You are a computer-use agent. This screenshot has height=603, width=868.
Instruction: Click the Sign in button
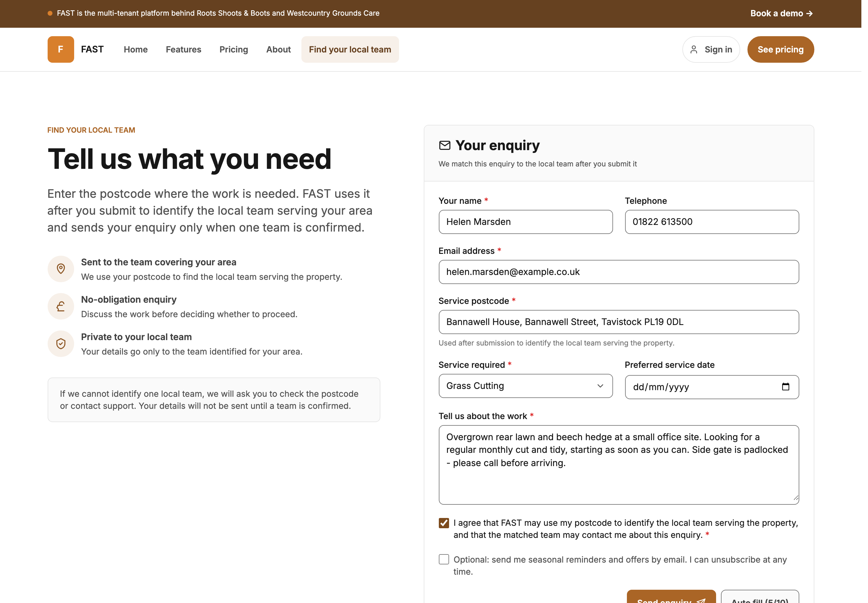711,49
